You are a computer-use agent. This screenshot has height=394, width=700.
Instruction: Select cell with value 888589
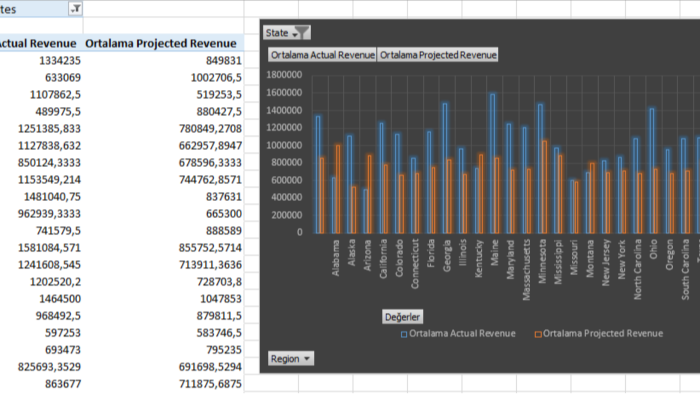tap(163, 230)
